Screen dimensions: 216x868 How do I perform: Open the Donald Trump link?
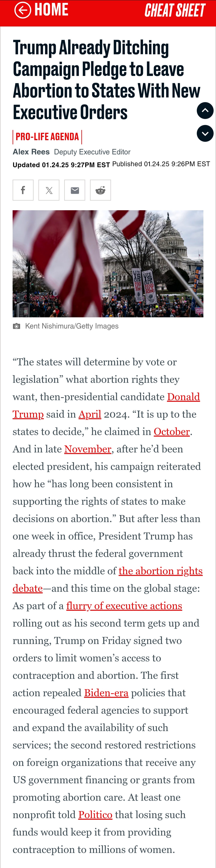click(x=106, y=405)
